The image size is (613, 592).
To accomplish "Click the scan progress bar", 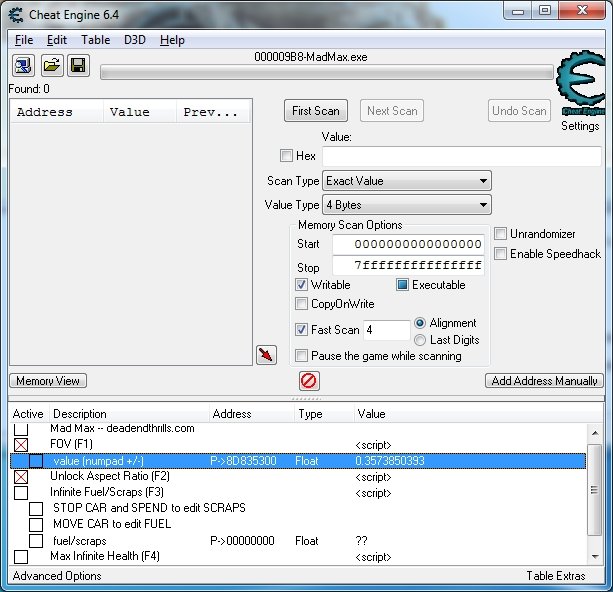I will pyautogui.click(x=327, y=72).
